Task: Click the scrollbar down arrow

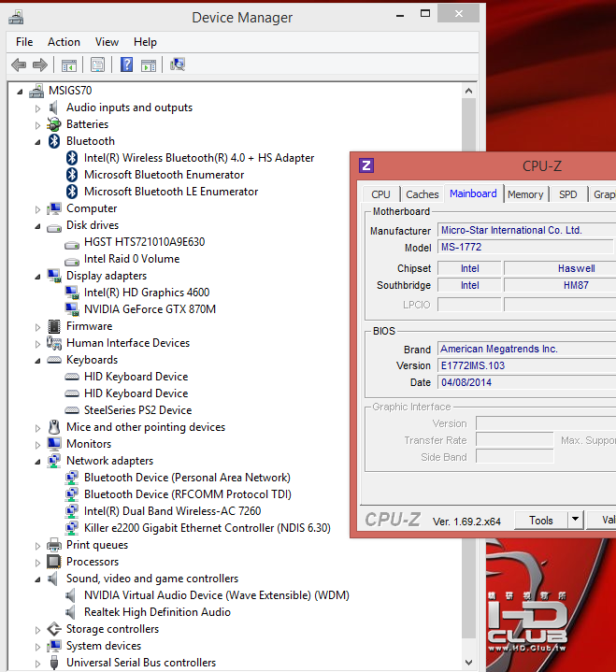Action: point(468,663)
